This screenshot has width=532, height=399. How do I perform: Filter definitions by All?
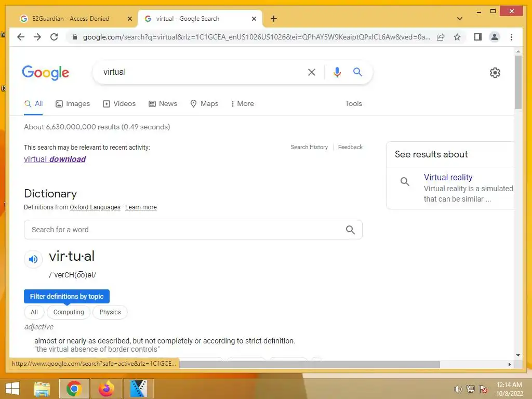coord(34,312)
